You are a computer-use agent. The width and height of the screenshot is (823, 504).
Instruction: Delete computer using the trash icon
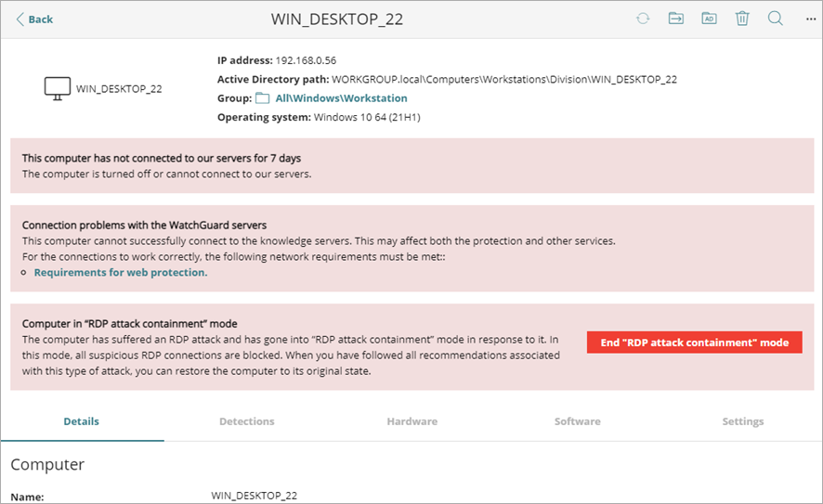pyautogui.click(x=742, y=19)
